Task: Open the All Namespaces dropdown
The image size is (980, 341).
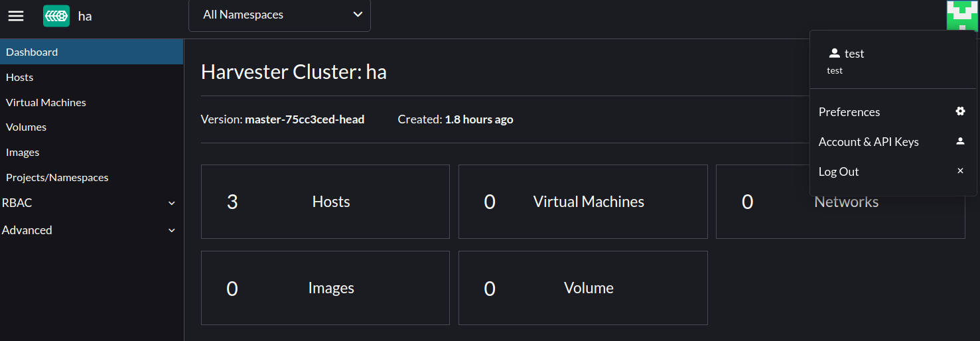Action: [279, 15]
